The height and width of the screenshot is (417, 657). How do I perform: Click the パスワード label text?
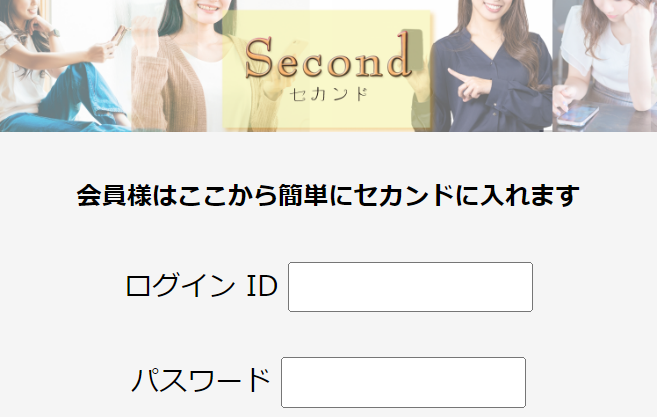click(201, 380)
